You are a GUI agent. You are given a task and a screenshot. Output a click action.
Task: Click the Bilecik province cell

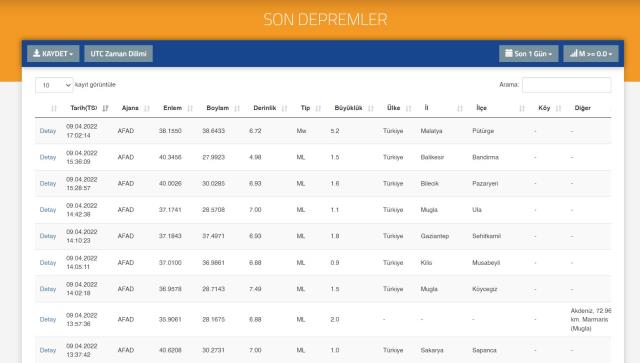pyautogui.click(x=429, y=184)
